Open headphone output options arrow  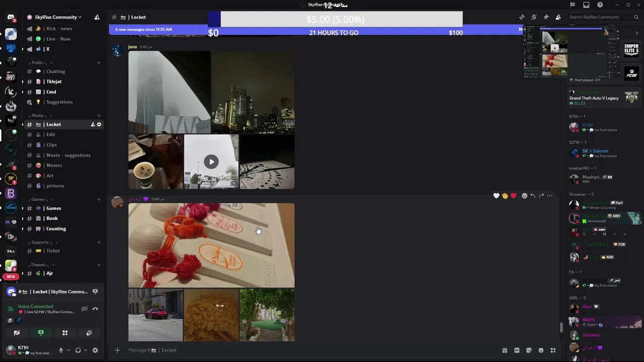[x=86, y=350]
